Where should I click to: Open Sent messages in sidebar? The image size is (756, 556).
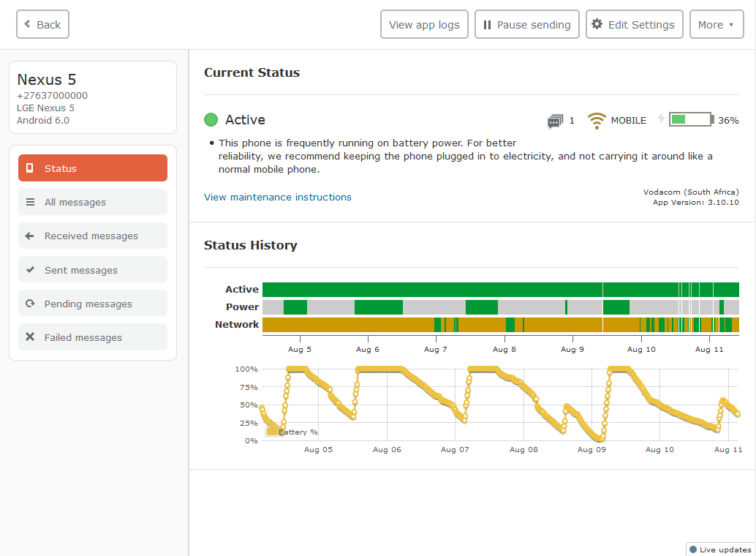[x=93, y=269]
